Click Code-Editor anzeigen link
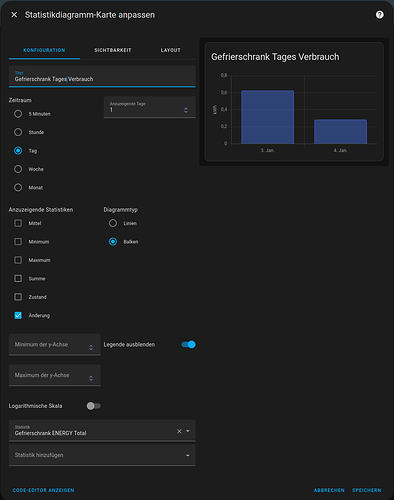 [x=43, y=490]
